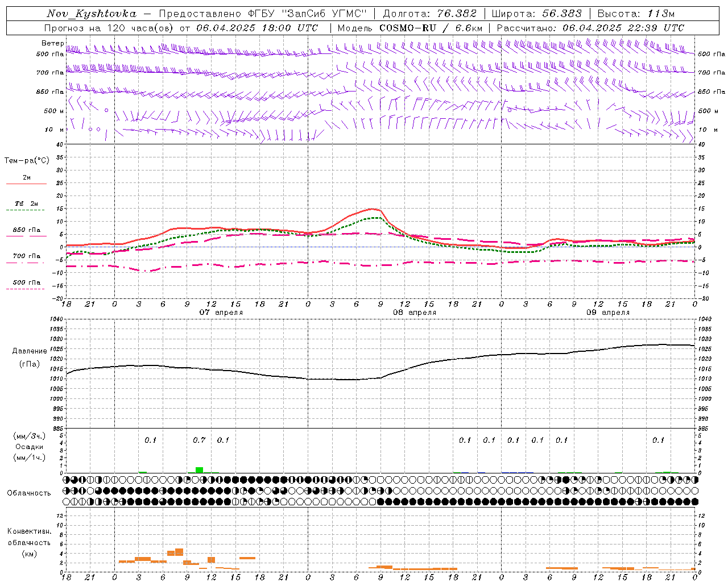Viewport: 728px width, 582px height.
Task: Click the (км) unit label of convective panel
Action: coord(29,554)
